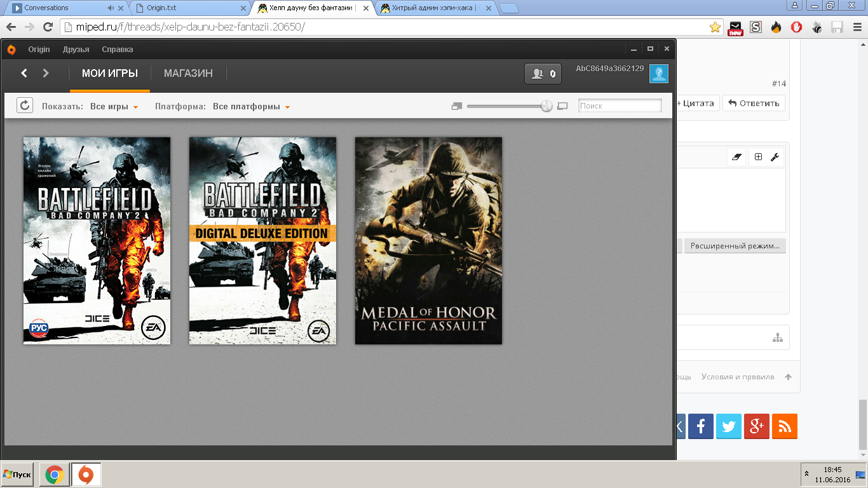Switch to the Origin.txt browser tab
This screenshot has width=868, height=488.
[x=187, y=8]
